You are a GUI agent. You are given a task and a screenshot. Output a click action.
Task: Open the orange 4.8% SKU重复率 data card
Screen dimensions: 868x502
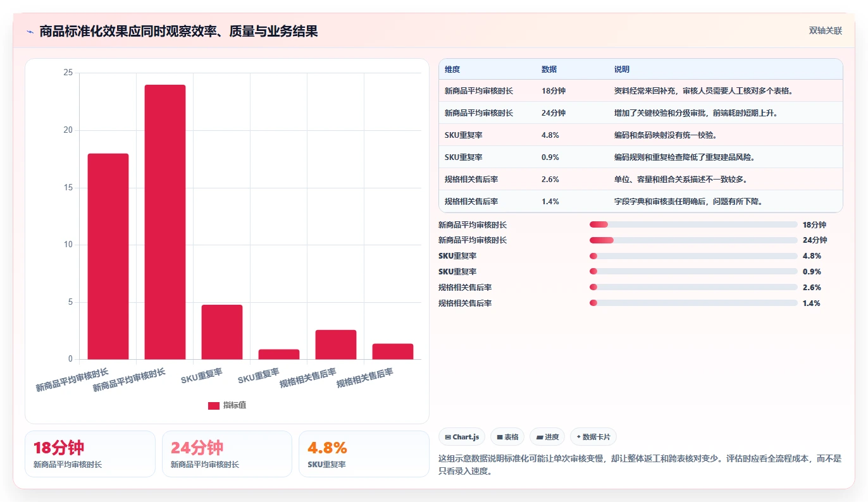click(364, 454)
